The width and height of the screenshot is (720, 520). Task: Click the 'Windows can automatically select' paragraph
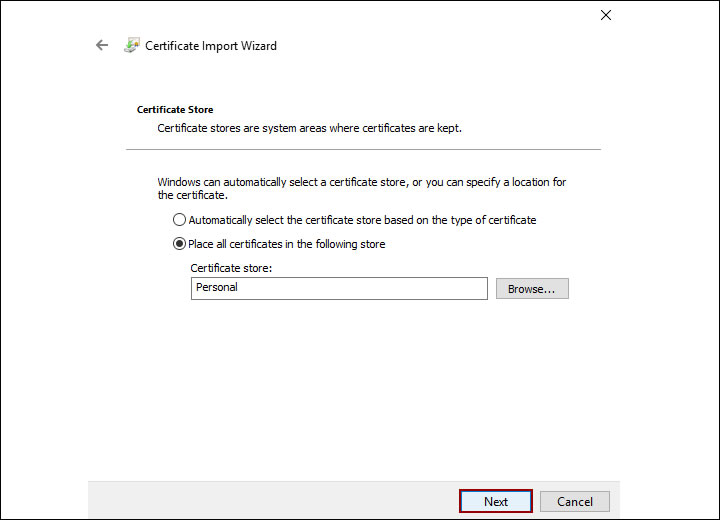tap(361, 189)
